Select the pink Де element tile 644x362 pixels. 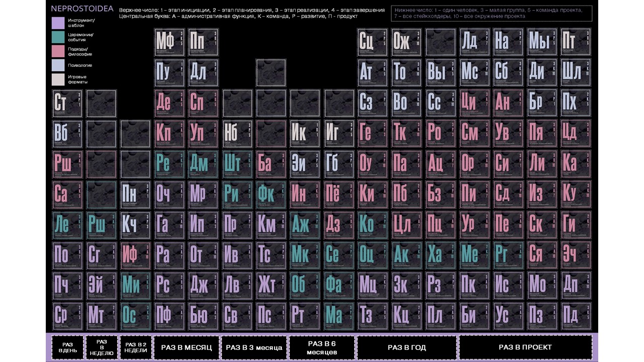tap(170, 103)
